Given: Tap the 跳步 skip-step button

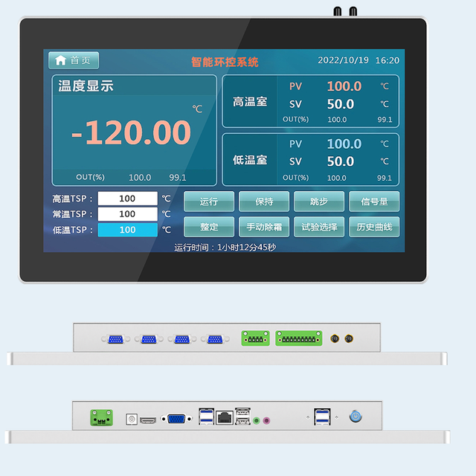Looking at the screenshot, I should pyautogui.click(x=319, y=202).
